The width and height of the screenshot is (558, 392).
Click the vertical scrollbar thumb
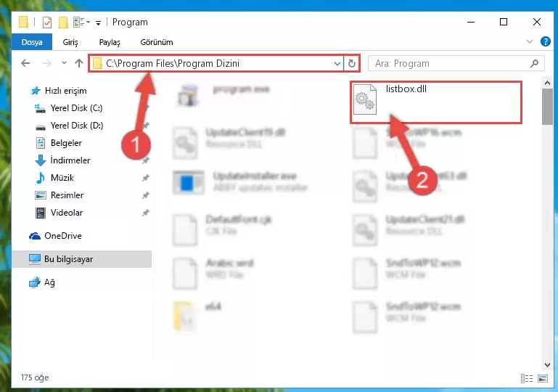click(547, 107)
